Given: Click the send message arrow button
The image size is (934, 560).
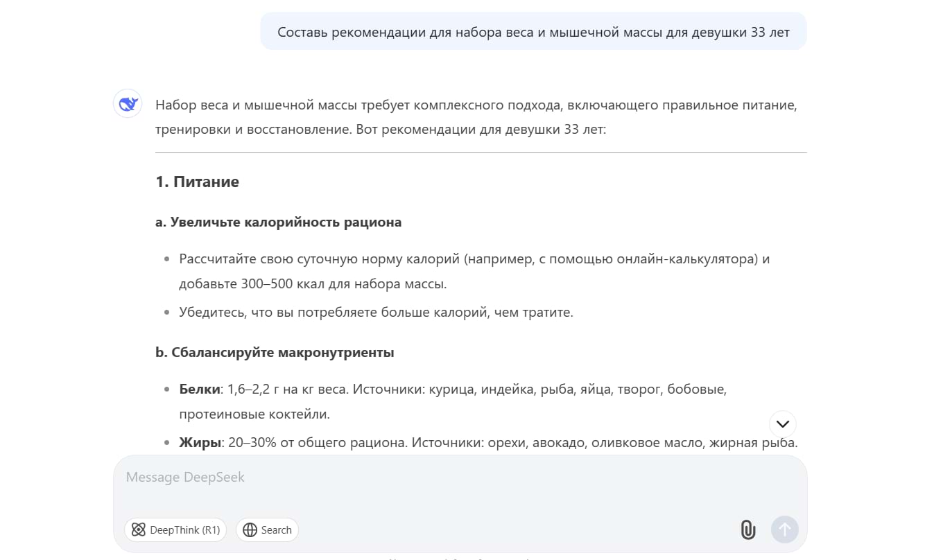Looking at the screenshot, I should (x=785, y=530).
